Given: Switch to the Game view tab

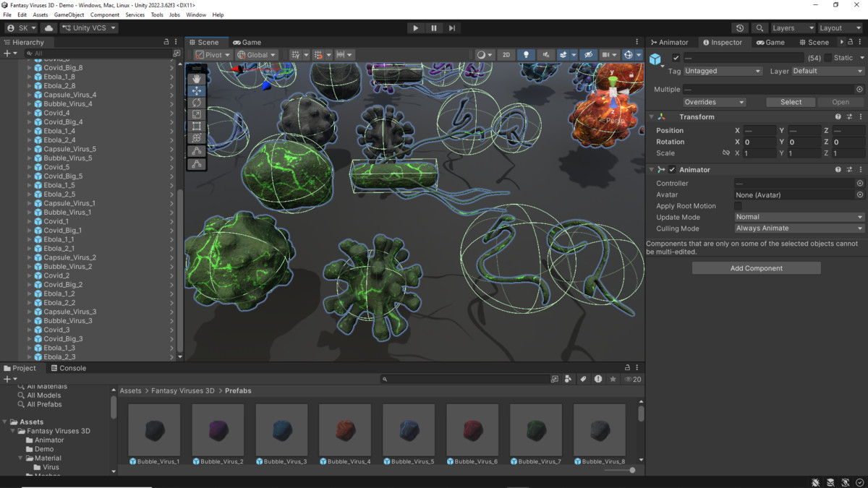Looking at the screenshot, I should pos(245,42).
